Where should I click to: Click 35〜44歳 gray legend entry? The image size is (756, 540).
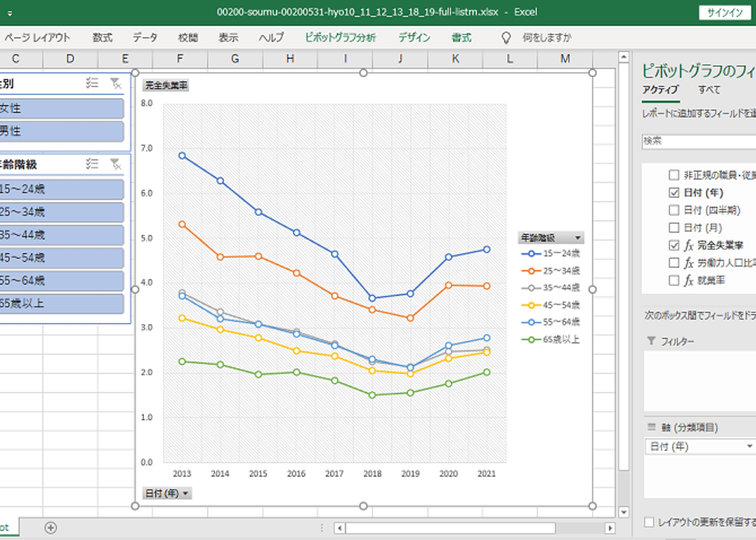551,287
